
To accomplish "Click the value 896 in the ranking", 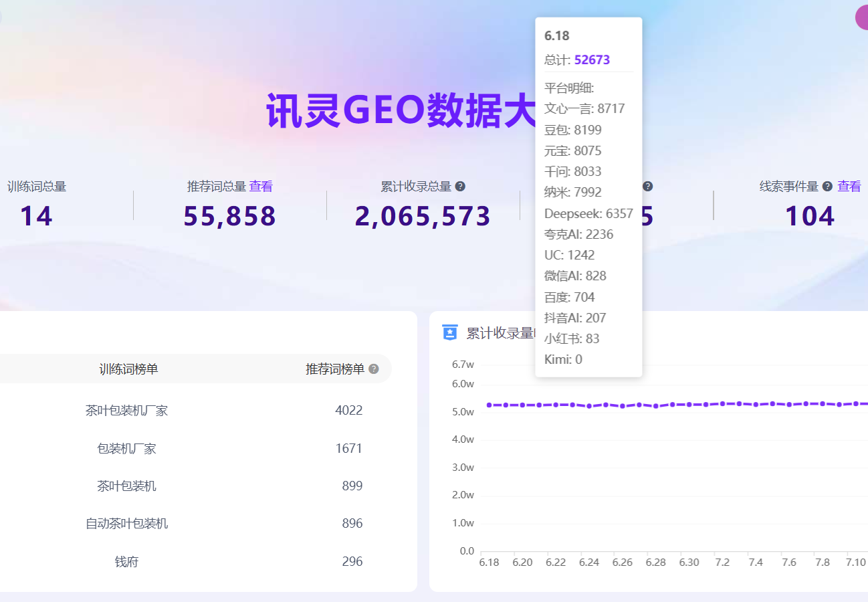I will [352, 523].
